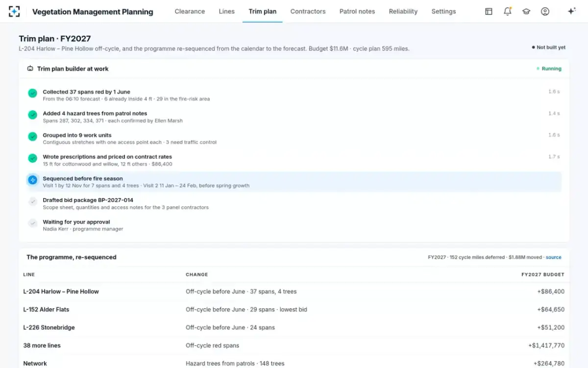The width and height of the screenshot is (588, 368).
Task: Launch the AI sparkle assistant
Action: (571, 11)
